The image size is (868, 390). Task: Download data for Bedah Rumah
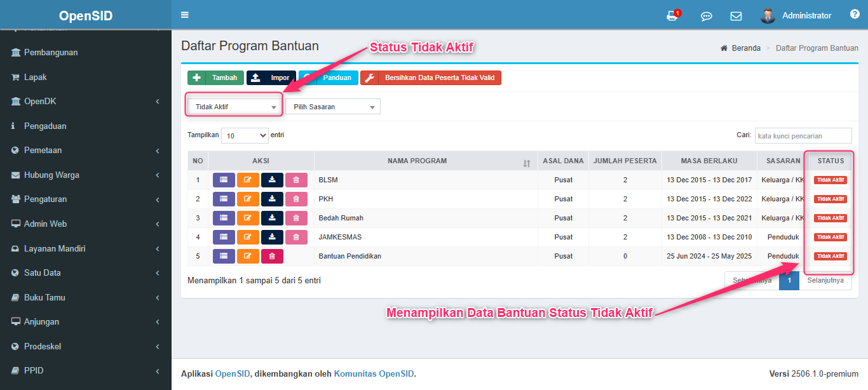[272, 218]
